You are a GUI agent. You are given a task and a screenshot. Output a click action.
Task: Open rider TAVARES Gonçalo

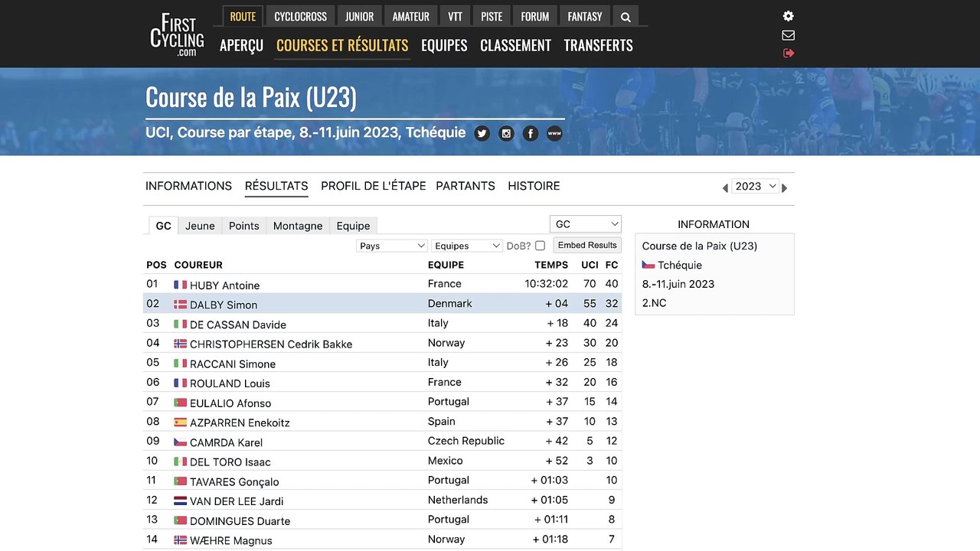(234, 481)
